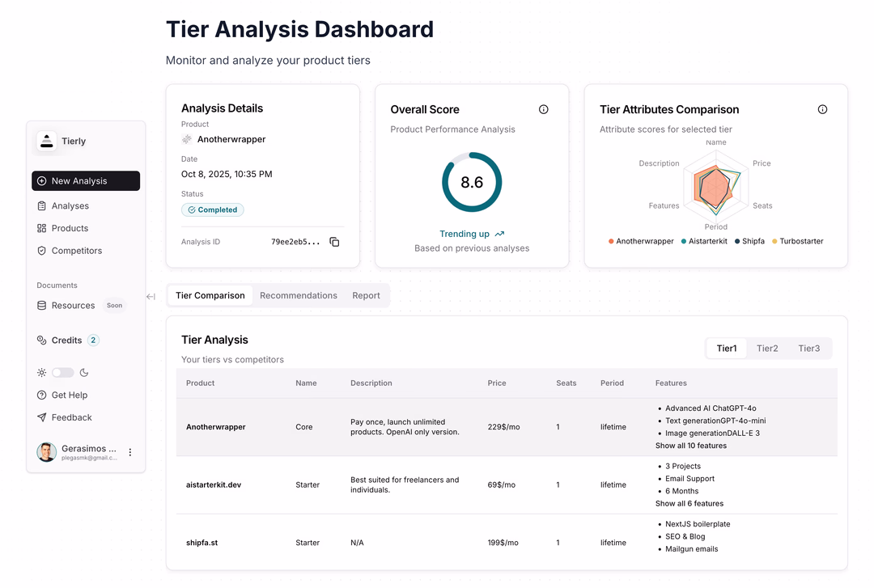This screenshot has width=874, height=588.
Task: Click the Credits item with badge 2
Action: (x=67, y=341)
